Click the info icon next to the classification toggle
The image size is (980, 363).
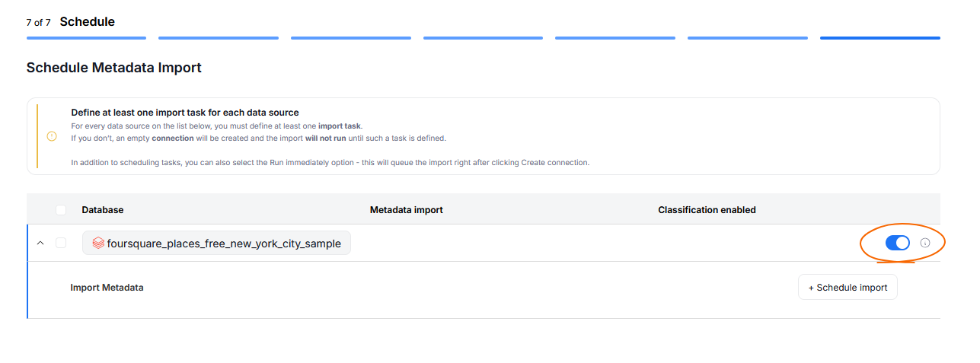pyautogui.click(x=925, y=243)
